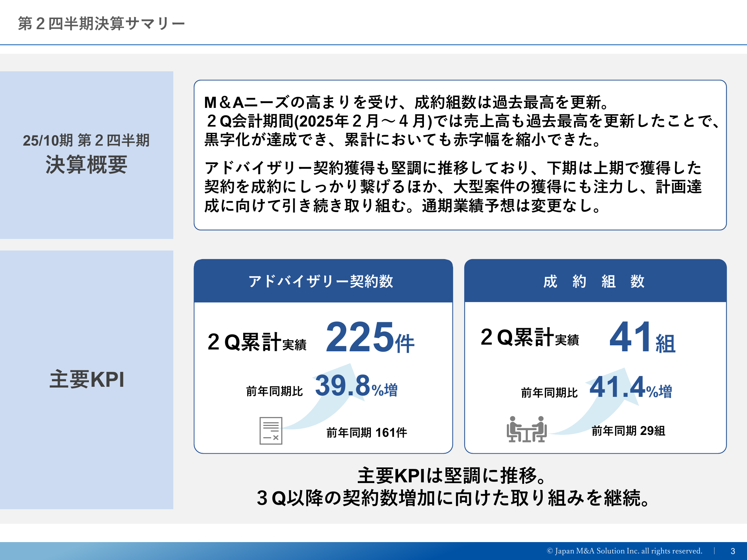
Task: Select the 決算概要 heading
Action: pos(86,165)
